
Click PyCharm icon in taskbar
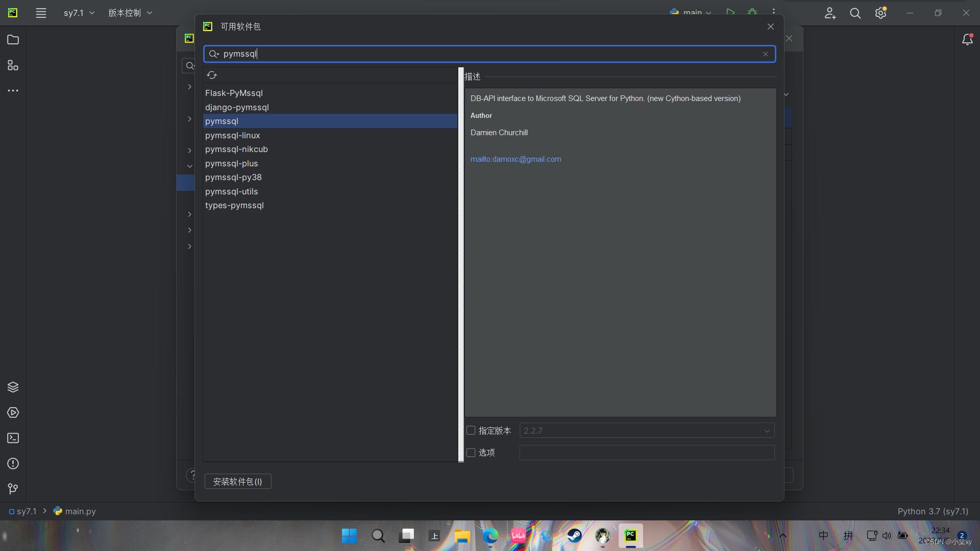(x=631, y=536)
